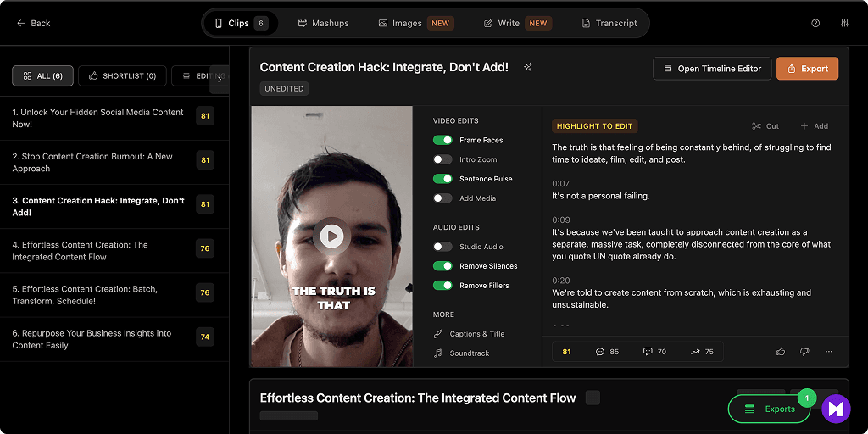Open the settings sliders icon
868x434 pixels.
844,23
